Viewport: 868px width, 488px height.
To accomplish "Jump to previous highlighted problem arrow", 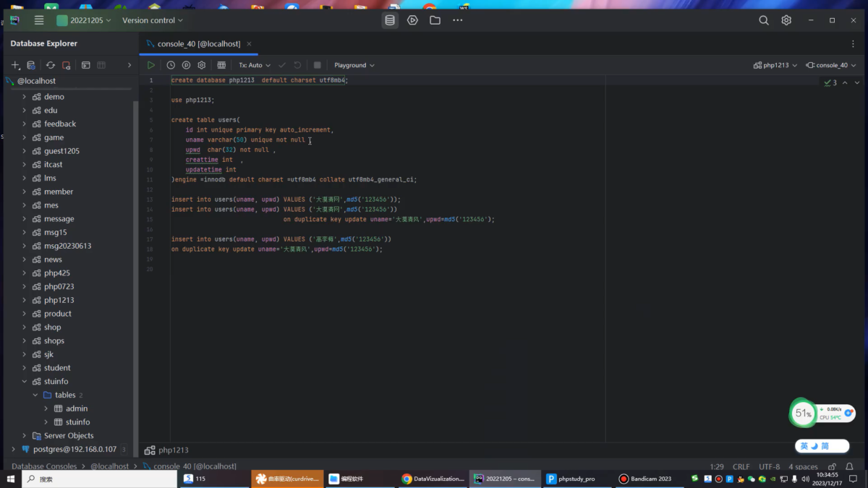I will (845, 82).
